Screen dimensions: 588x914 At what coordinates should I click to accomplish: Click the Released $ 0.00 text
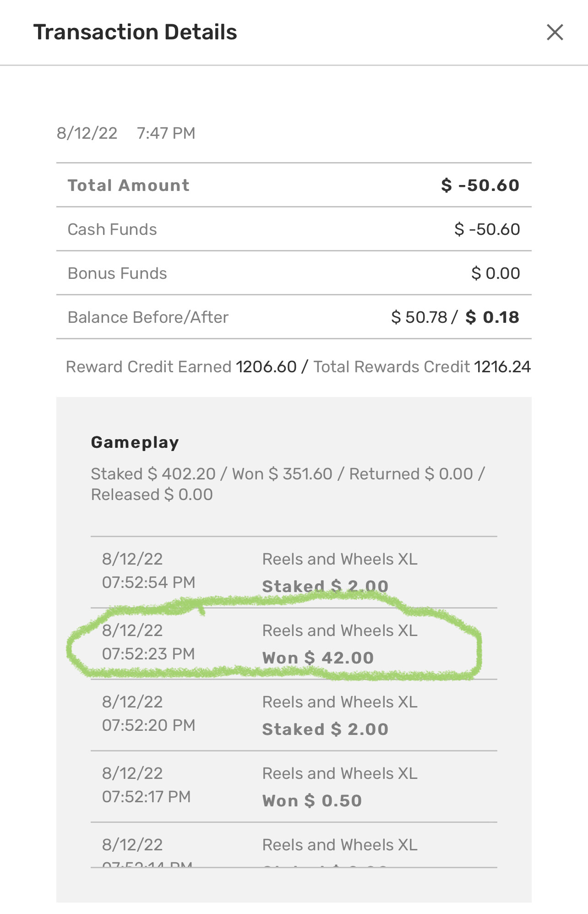(152, 495)
